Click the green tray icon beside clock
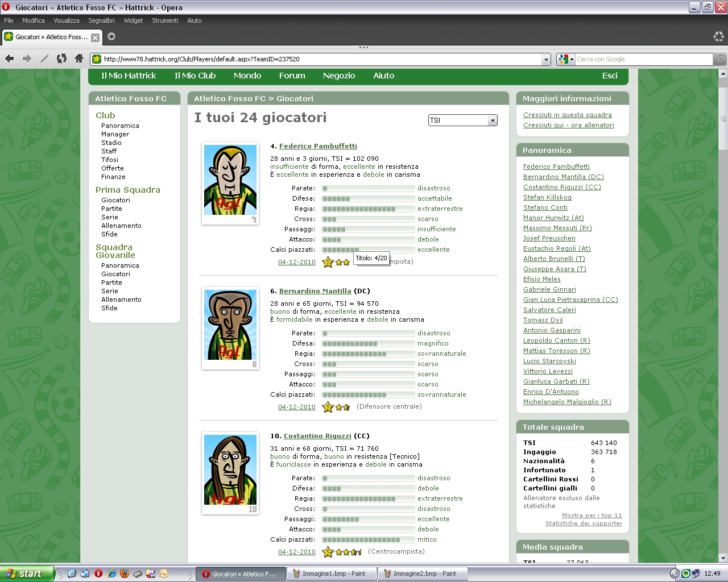This screenshot has height=582, width=728. pos(686,573)
